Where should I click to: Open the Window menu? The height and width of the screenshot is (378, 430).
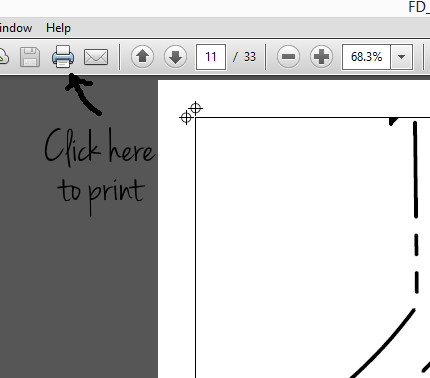[16, 28]
